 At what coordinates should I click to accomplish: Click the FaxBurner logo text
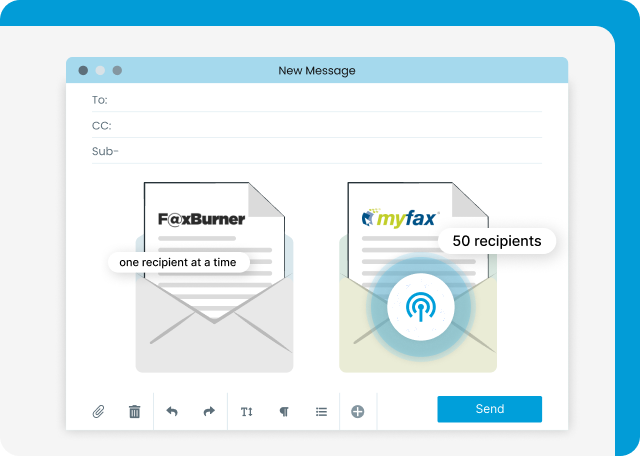pos(202,219)
